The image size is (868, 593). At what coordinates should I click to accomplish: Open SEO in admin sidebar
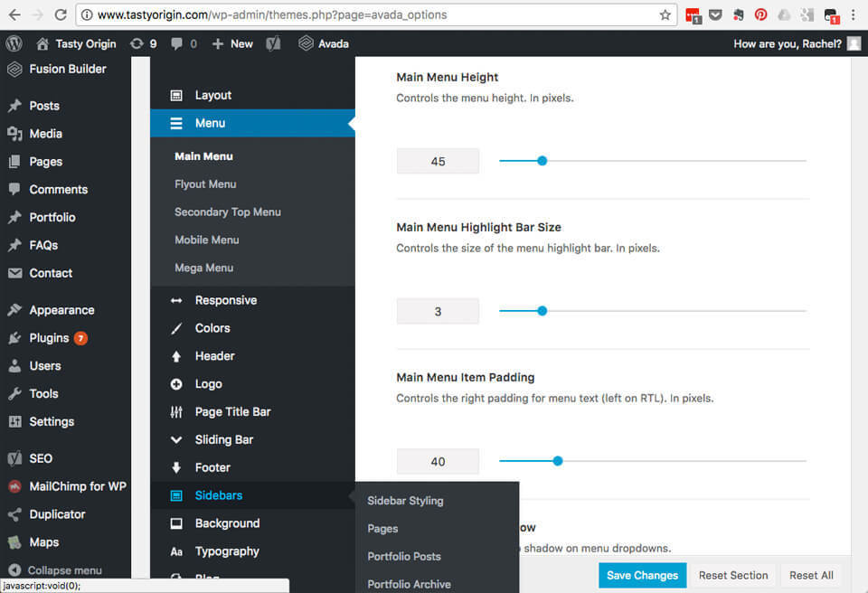[65, 458]
